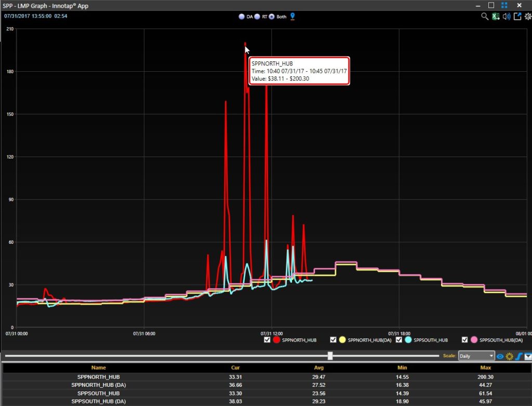Collapse the data table panel arrow
Image resolution: width=532 pixels, height=406 pixels.
(528, 357)
